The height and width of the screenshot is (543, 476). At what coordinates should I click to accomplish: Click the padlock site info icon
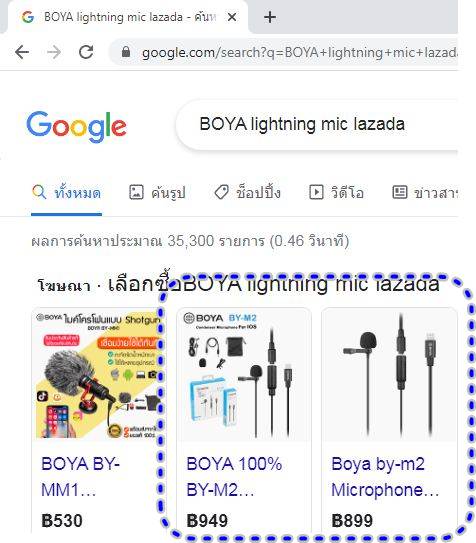click(126, 52)
